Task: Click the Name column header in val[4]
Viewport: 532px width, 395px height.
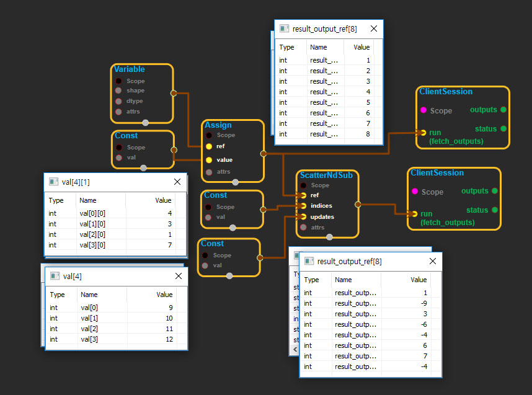Action: click(89, 295)
